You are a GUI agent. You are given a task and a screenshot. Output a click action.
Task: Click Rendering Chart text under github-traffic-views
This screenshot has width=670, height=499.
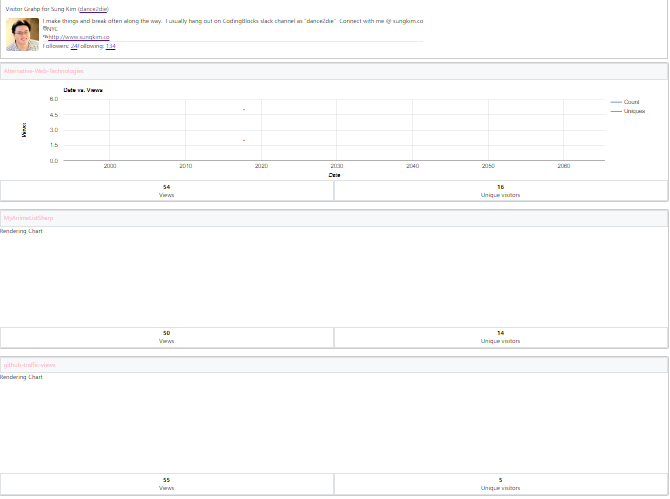coord(21,377)
